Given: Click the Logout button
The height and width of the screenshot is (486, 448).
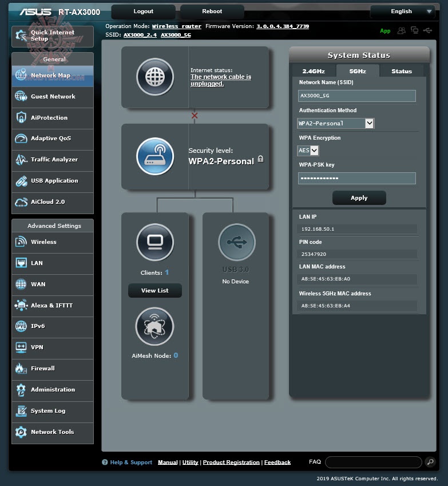Looking at the screenshot, I should click(x=144, y=11).
